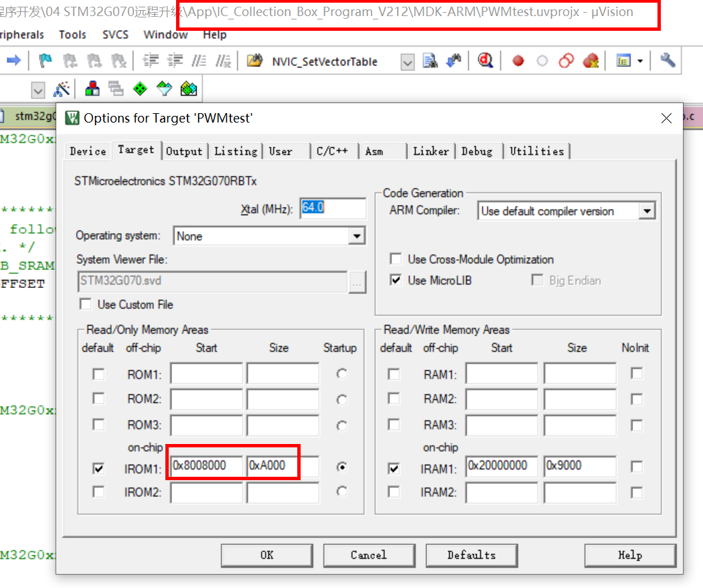Open Help menu in menu bar
This screenshot has height=588, width=703.
(x=215, y=35)
